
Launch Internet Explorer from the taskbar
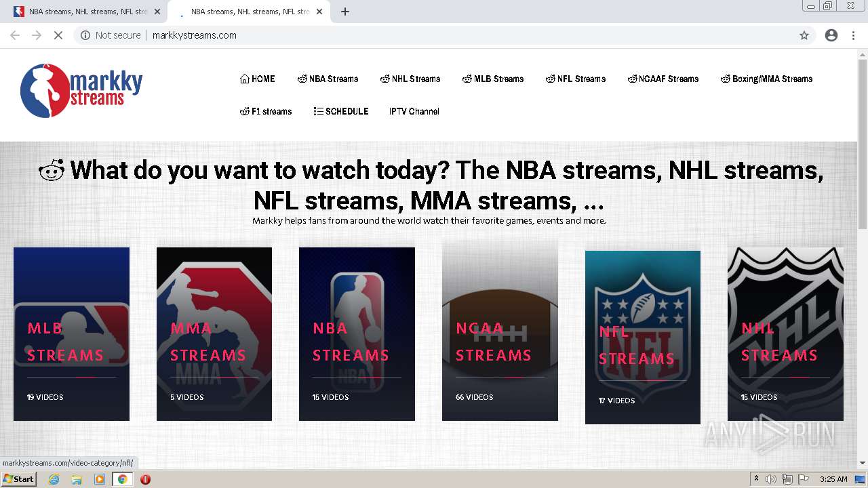54,479
